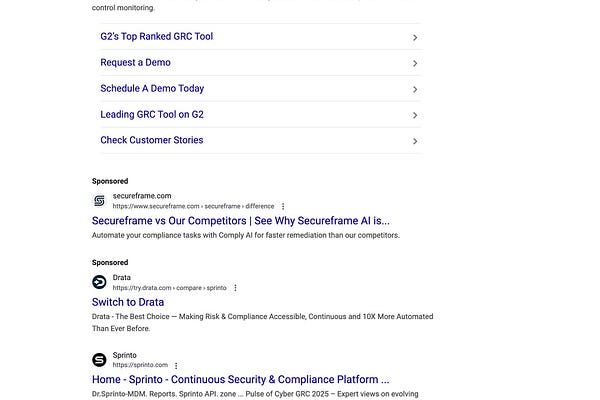Click the https://sprinto.com URL text
The height and width of the screenshot is (400, 600).
[x=140, y=365]
